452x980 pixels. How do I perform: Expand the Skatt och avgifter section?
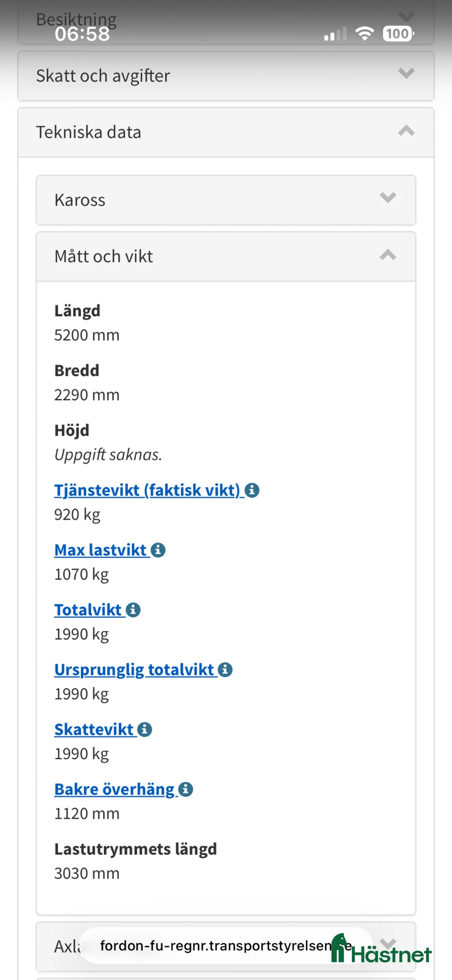(405, 74)
